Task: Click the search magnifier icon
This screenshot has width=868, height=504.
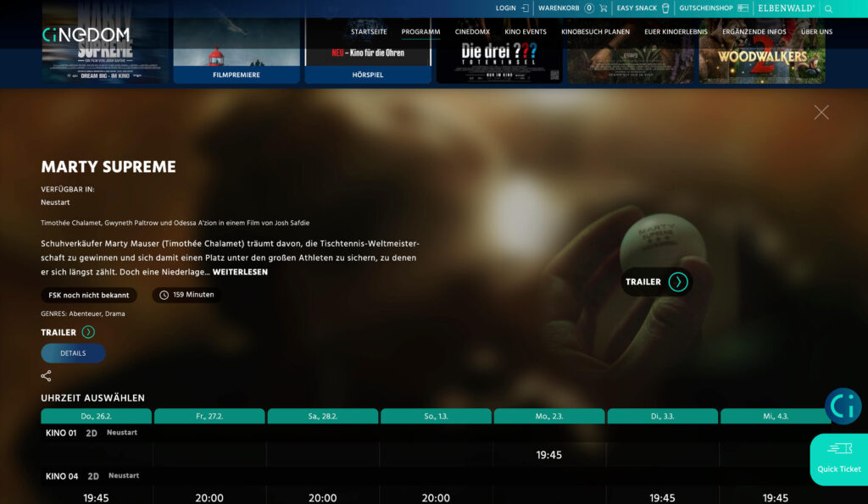Action: click(x=828, y=8)
